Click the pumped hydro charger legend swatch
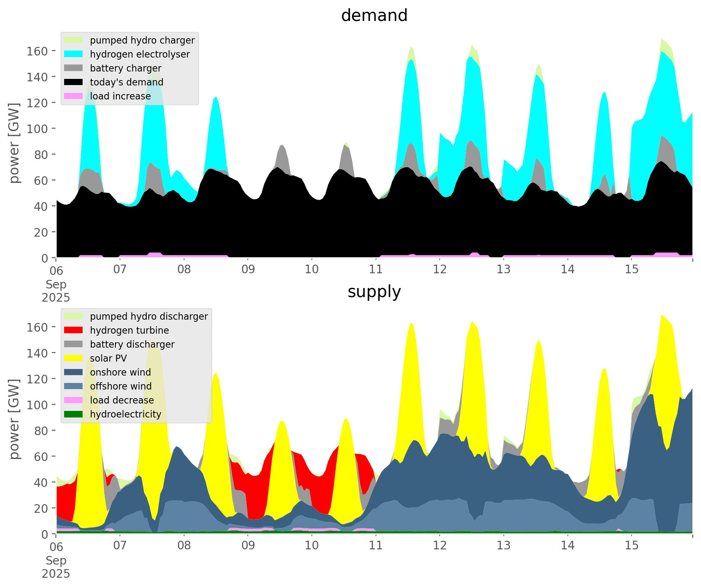This screenshot has width=701, height=588. (74, 40)
